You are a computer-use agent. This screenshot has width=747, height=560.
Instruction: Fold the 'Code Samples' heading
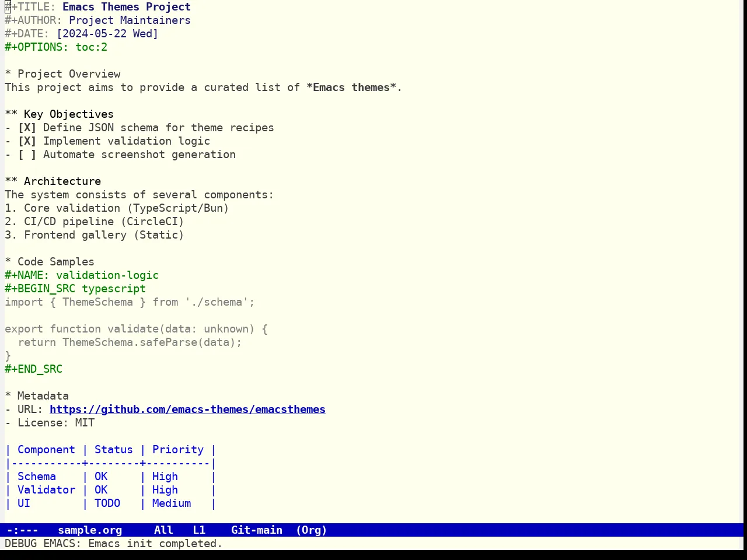50,262
